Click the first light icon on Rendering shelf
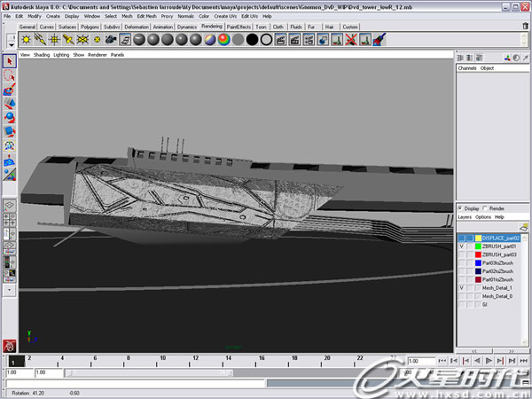Image resolution: width=532 pixels, height=399 pixels. (27, 40)
